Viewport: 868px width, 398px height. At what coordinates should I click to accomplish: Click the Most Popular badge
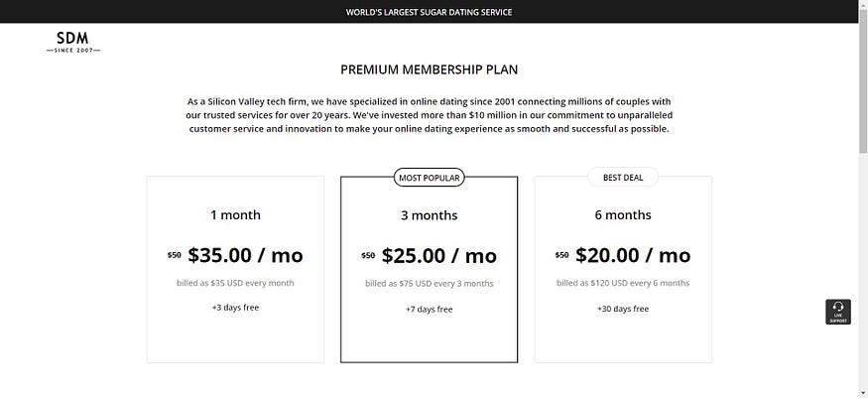[429, 178]
